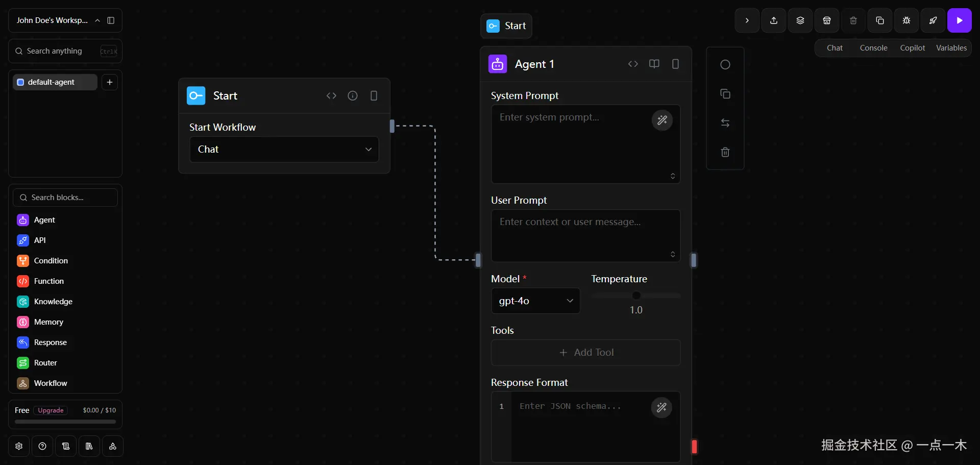Click the Add Tool button
Image resolution: width=980 pixels, height=465 pixels.
(585, 353)
